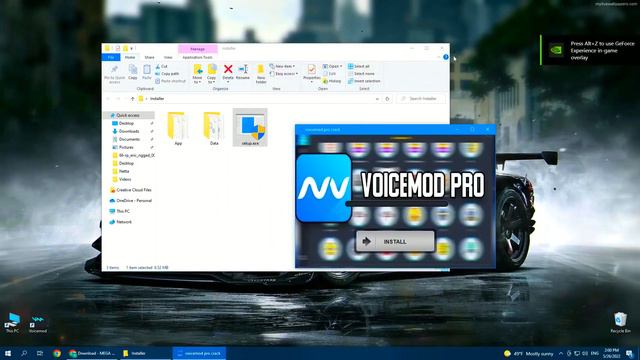This screenshot has height=360, width=640.
Task: Open the Data folder
Action: click(x=214, y=128)
